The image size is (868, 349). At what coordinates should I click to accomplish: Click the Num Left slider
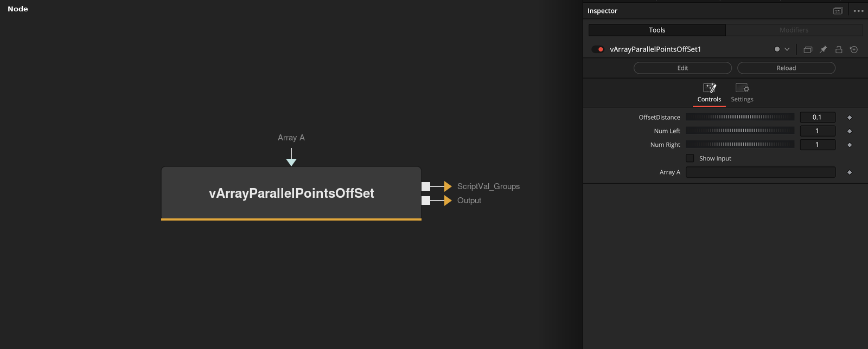coord(740,131)
